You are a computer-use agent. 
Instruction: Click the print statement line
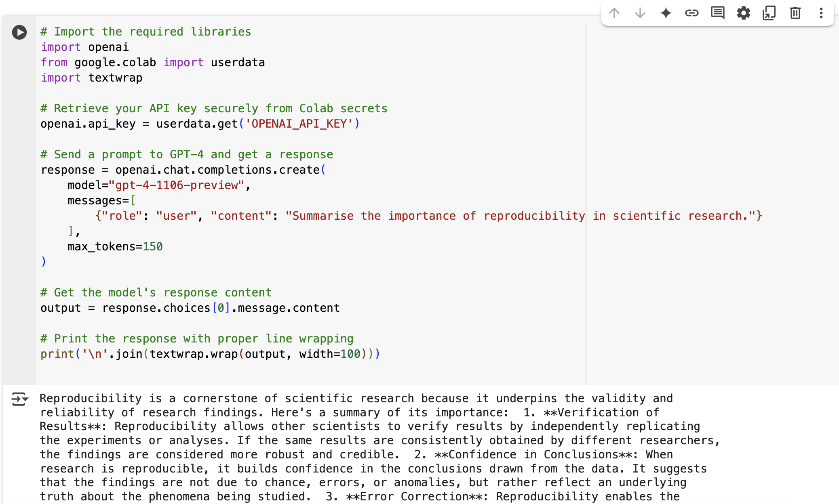(210, 354)
